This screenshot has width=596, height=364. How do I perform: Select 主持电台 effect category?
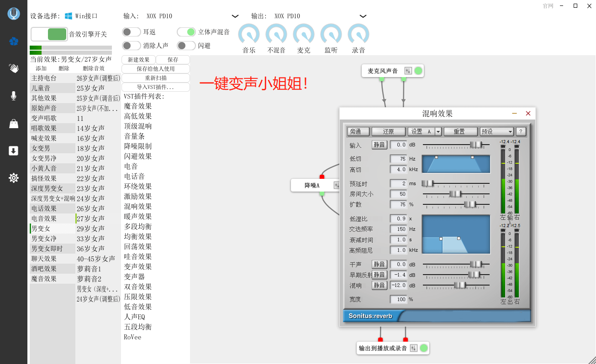pos(53,78)
